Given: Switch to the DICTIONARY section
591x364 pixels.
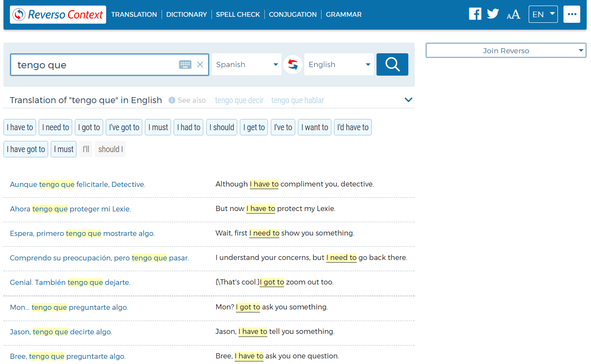Looking at the screenshot, I should point(186,14).
